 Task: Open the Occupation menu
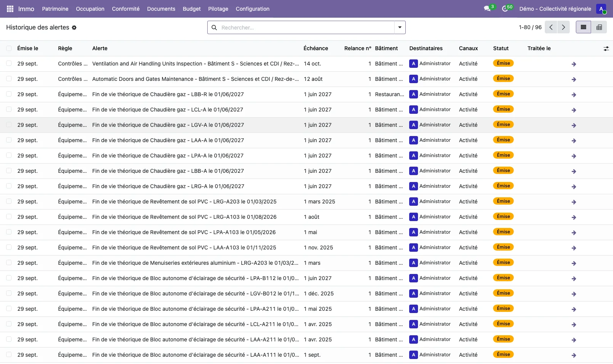coord(90,9)
